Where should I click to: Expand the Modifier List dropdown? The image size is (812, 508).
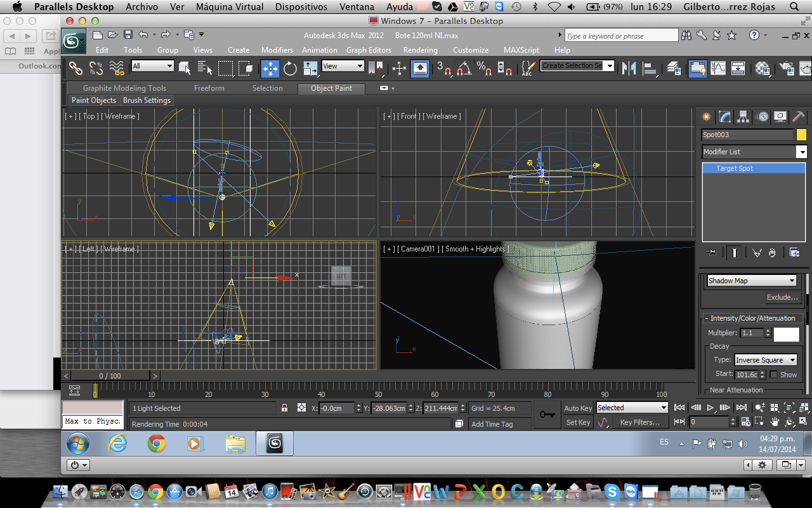[754, 152]
